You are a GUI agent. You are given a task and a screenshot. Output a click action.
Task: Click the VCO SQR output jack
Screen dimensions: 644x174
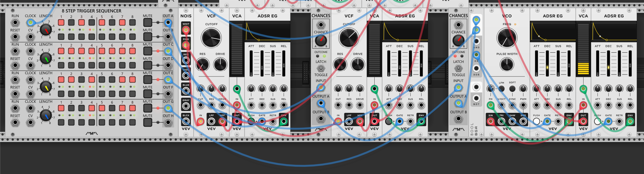tap(523, 121)
